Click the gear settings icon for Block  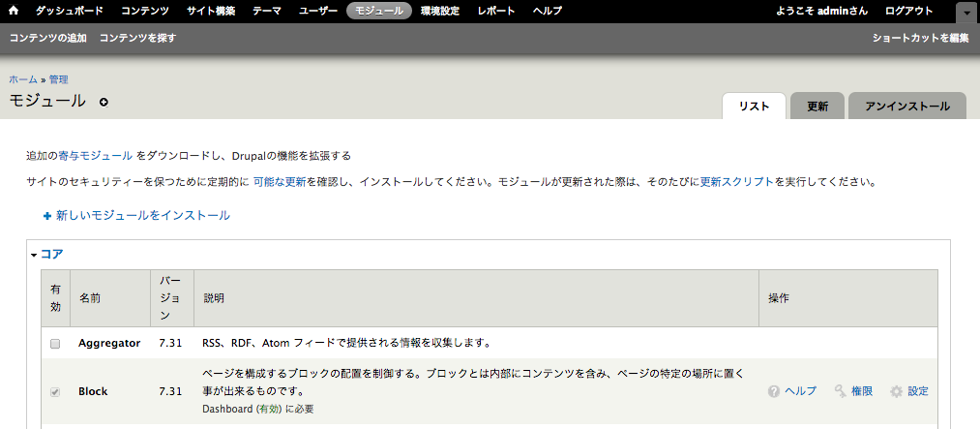pos(896,391)
